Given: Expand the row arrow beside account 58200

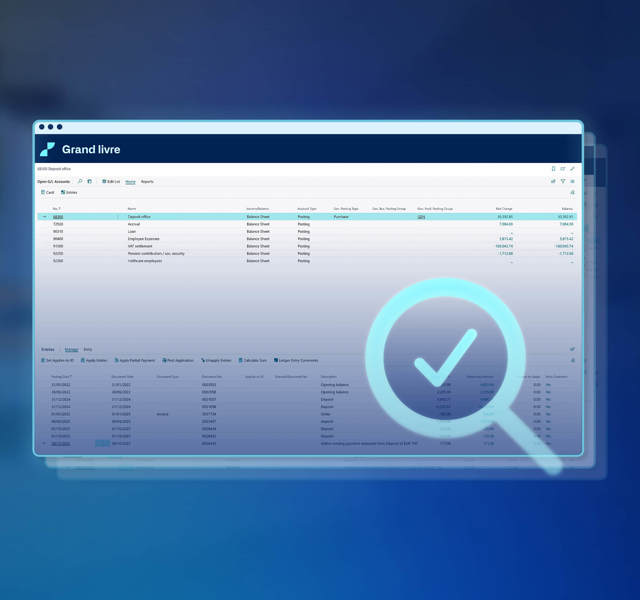Looking at the screenshot, I should click(x=44, y=216).
